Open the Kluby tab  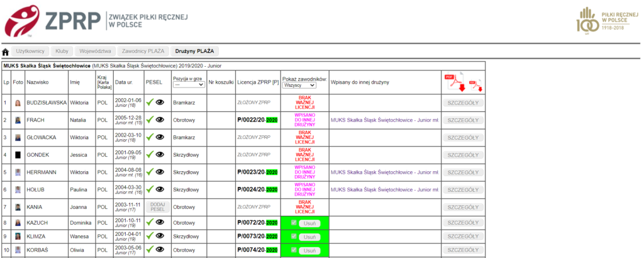62,52
